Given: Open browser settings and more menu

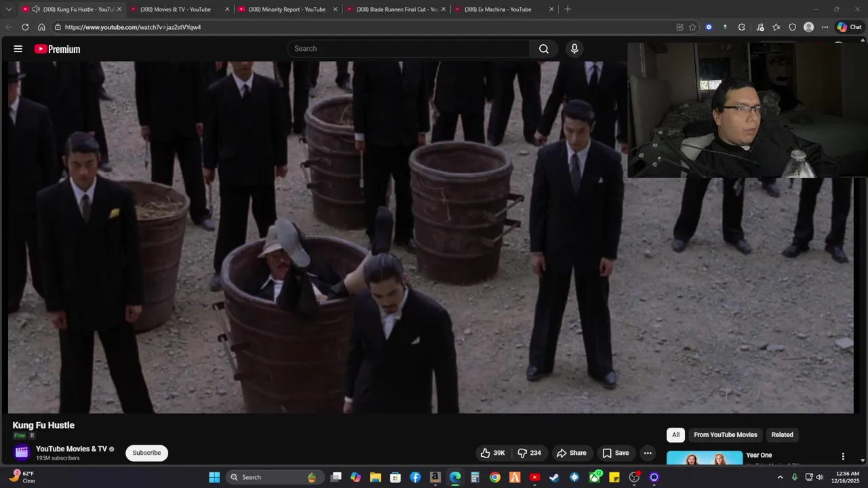Looking at the screenshot, I should 825,27.
